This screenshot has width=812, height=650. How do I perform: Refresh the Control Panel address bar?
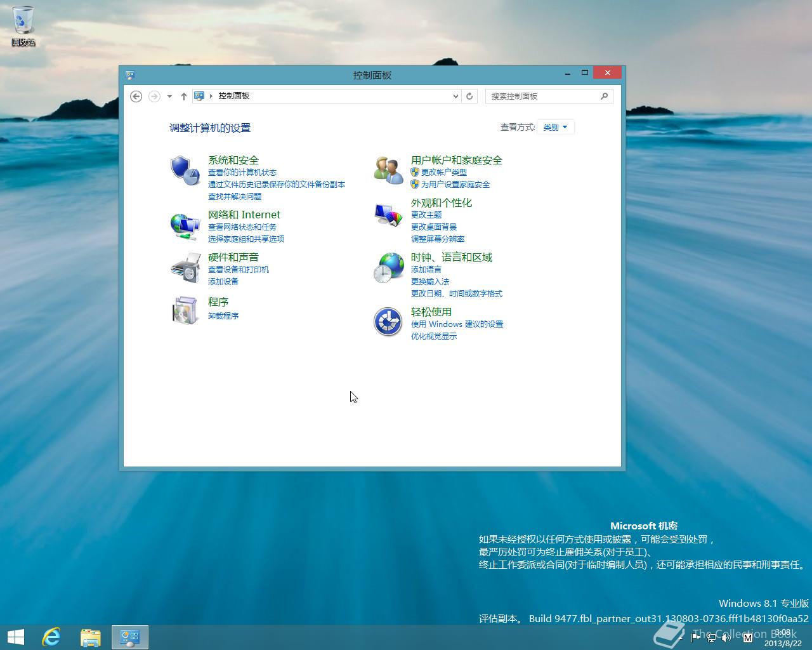pyautogui.click(x=469, y=96)
